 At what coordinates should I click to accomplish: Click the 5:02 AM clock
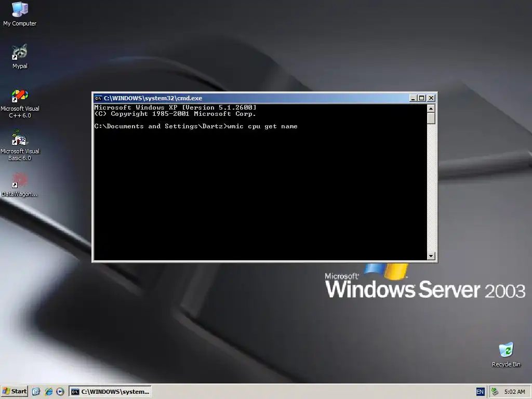point(514,392)
